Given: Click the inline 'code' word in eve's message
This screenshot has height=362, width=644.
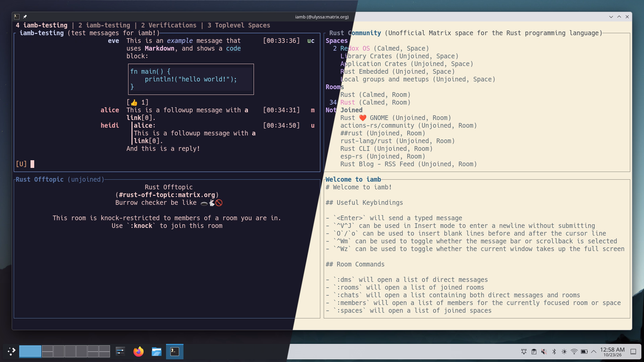Looking at the screenshot, I should click(233, 48).
